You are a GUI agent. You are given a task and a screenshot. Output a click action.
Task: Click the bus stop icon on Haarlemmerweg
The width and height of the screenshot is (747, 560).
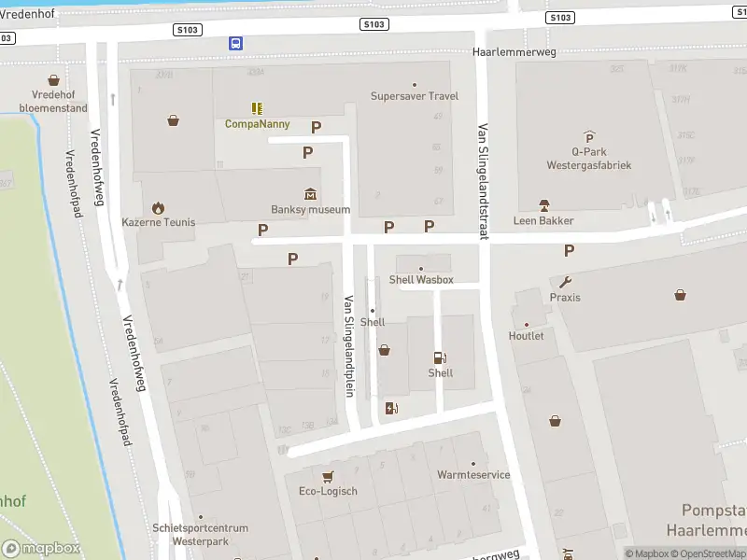236,43
